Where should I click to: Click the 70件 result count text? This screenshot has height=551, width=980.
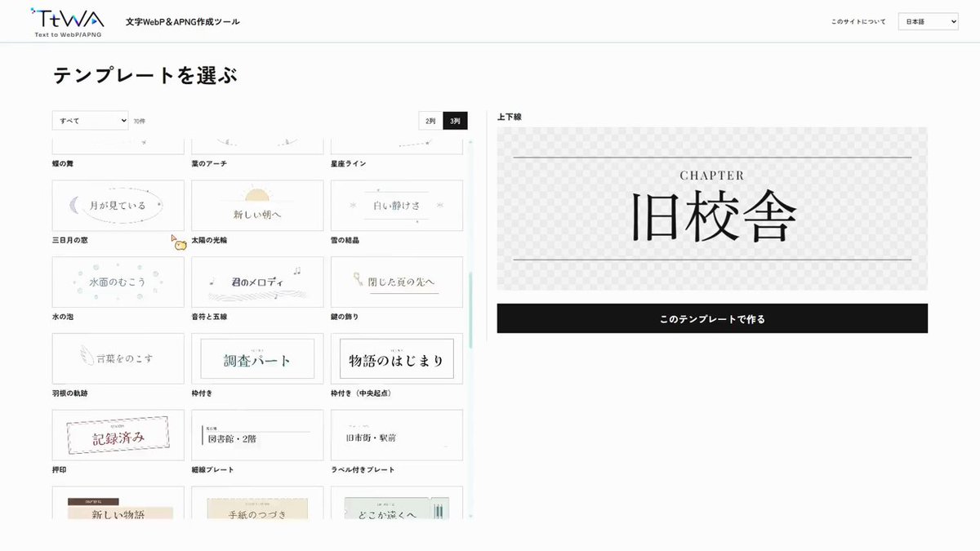coord(139,122)
